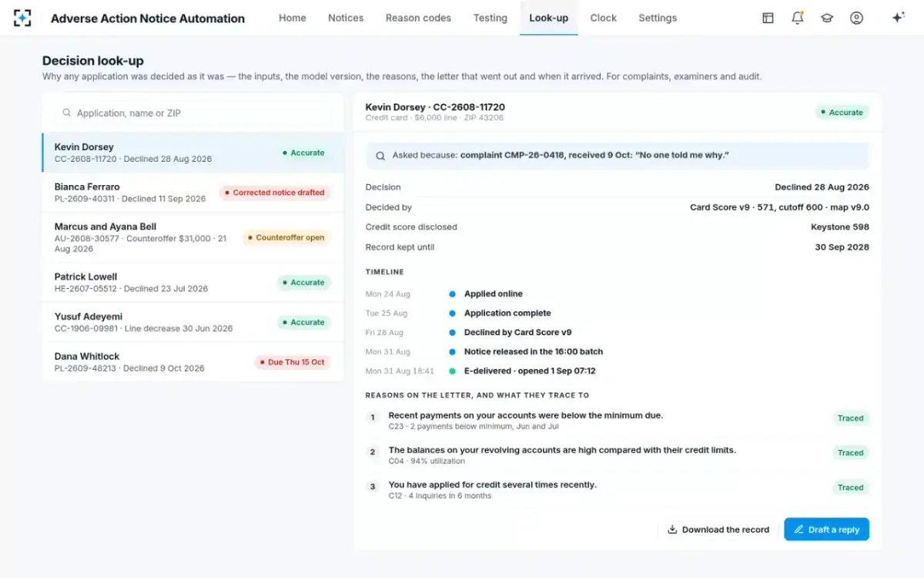Click the Traced badge for reason C04
This screenshot has width=924, height=578.
coord(850,453)
